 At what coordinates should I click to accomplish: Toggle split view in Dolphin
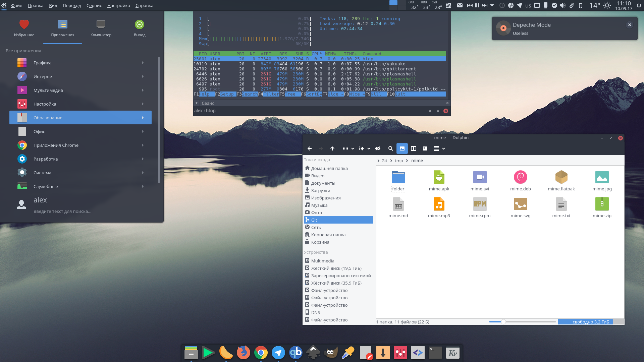pos(414,148)
